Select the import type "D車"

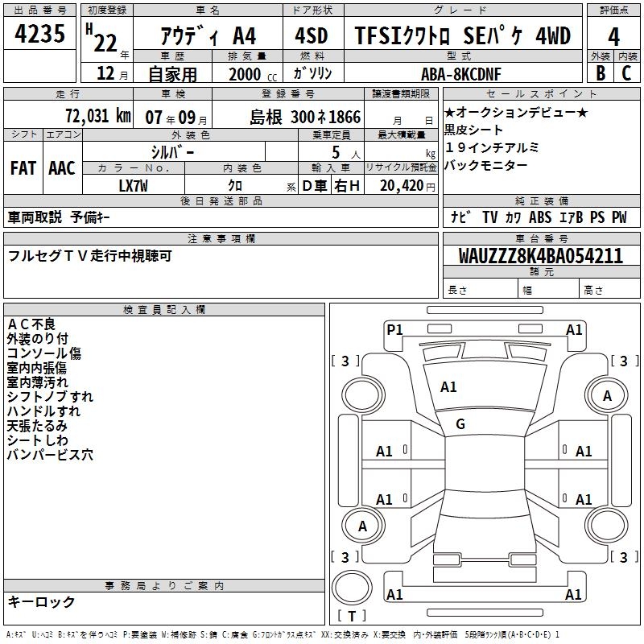[315, 186]
